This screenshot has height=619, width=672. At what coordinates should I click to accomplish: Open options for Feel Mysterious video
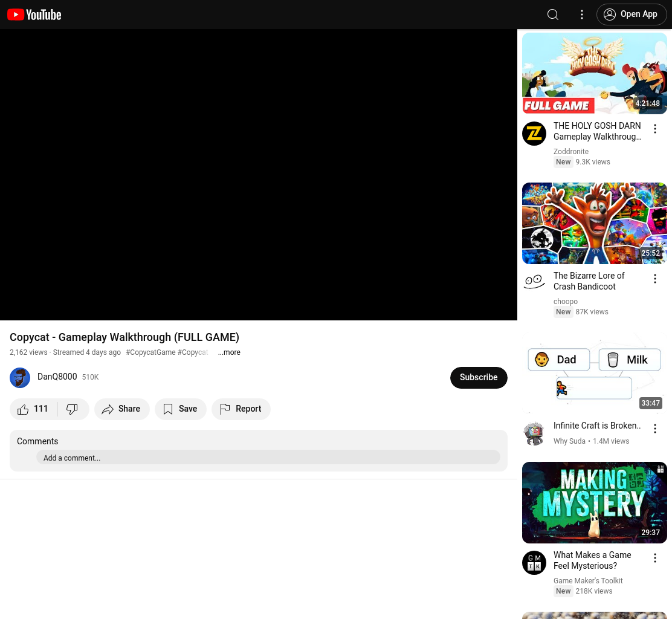pyautogui.click(x=655, y=558)
